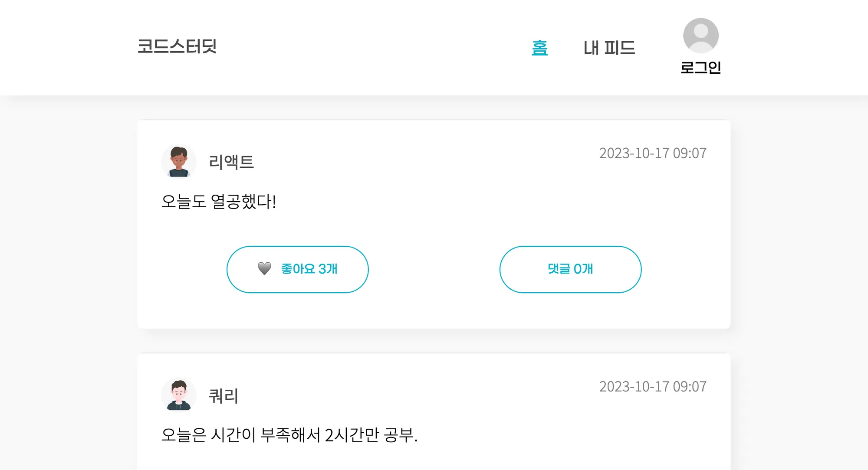Click the username 리액트
Screen dimensions: 868x470
[231, 162]
